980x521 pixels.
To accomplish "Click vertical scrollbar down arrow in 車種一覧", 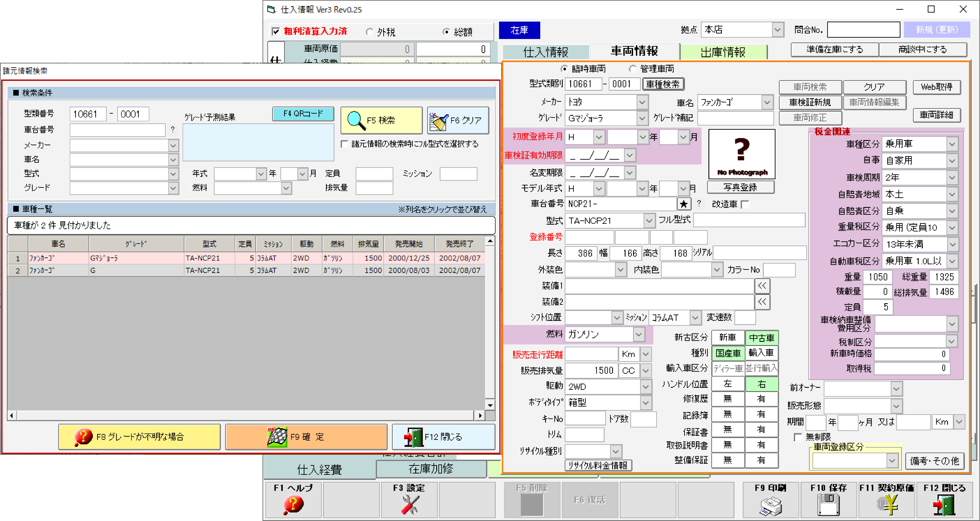I will 490,406.
